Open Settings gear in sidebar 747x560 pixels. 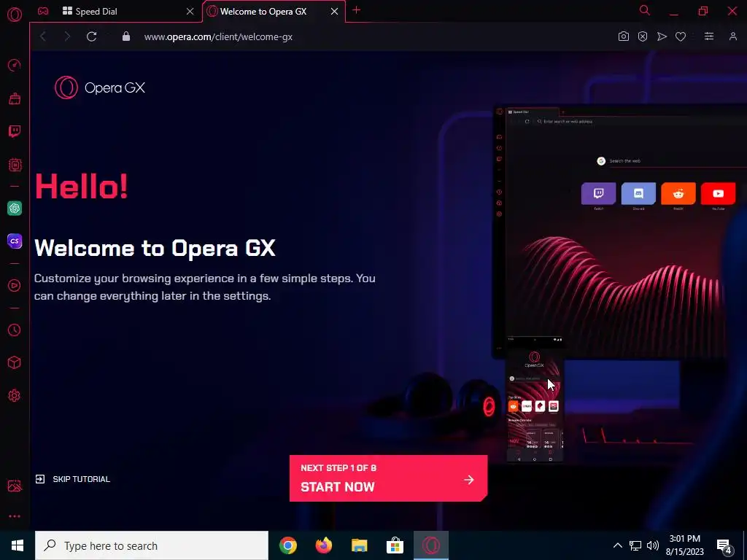[15, 396]
